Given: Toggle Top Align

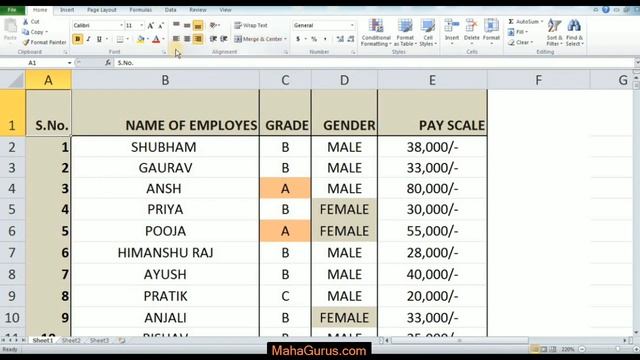Looking at the screenshot, I should pyautogui.click(x=176, y=25).
